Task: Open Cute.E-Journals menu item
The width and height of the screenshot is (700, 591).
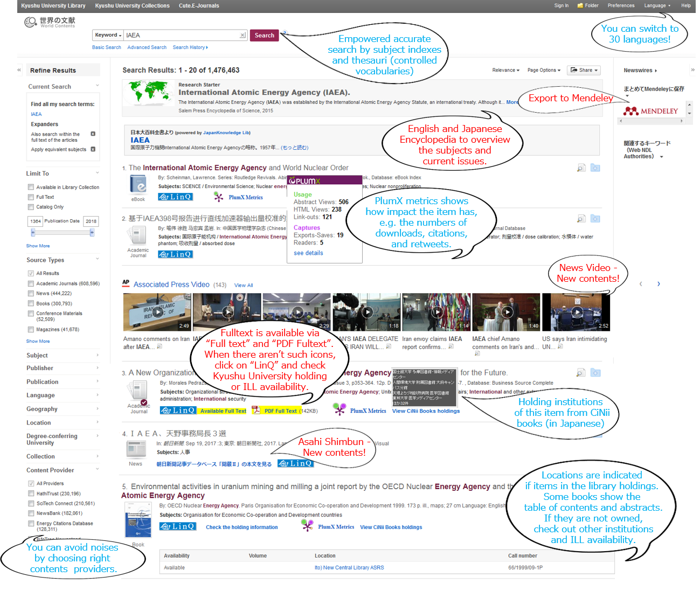Action: click(x=199, y=6)
